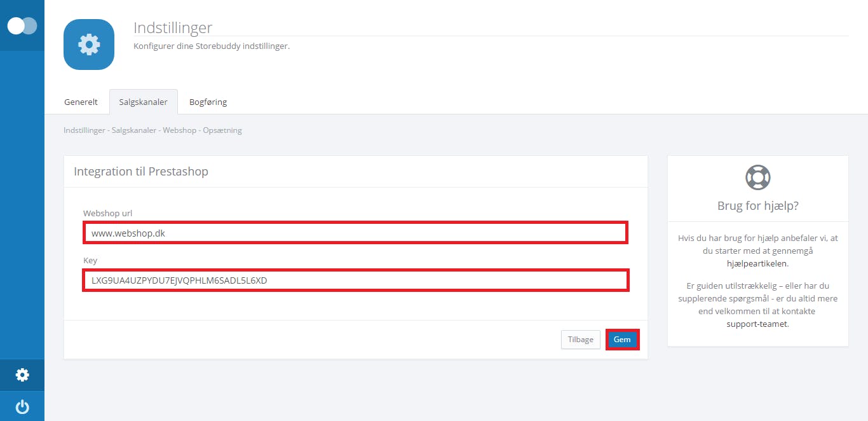Open the Bogføring tab
Viewport: 868px width, 421px height.
pos(208,102)
